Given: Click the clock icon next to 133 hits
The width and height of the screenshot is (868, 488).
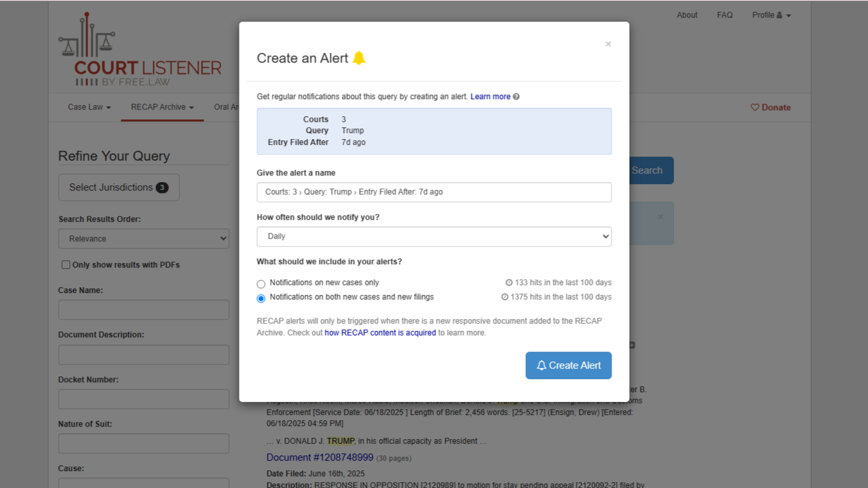Looking at the screenshot, I should (509, 282).
